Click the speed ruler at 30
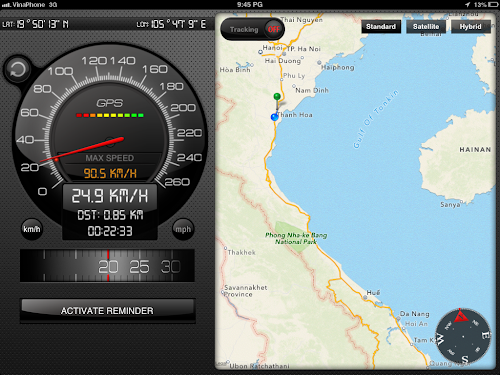This screenshot has height=375, width=500. (x=171, y=267)
